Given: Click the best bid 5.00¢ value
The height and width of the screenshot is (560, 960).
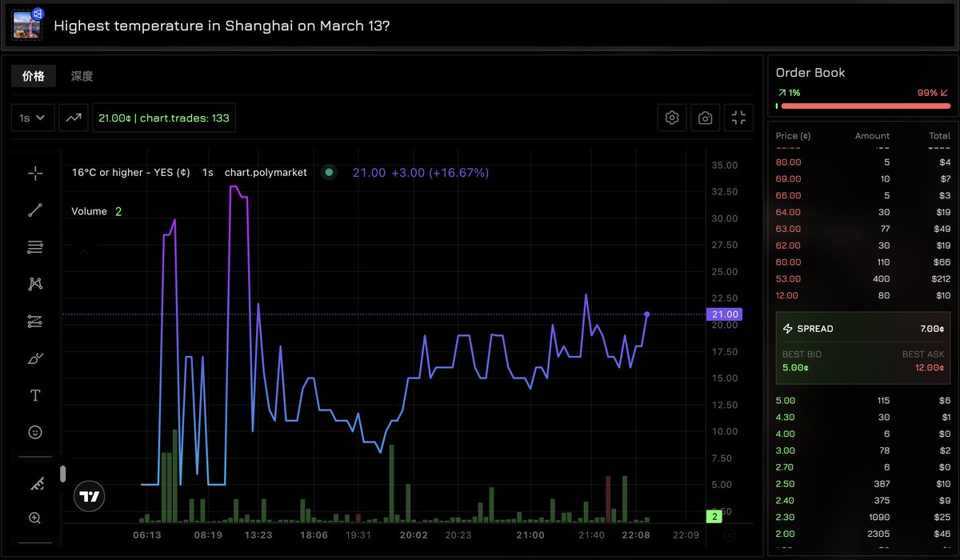Looking at the screenshot, I should (795, 368).
